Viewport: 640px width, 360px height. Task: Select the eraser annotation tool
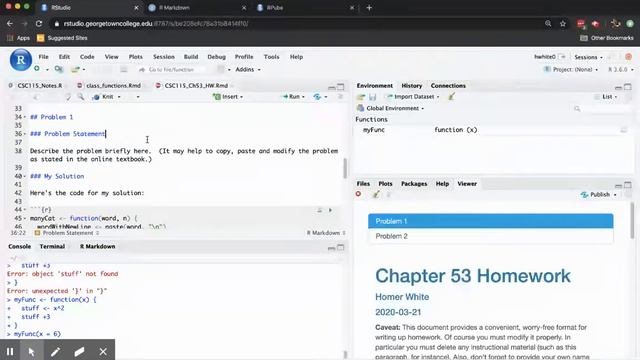[80, 351]
